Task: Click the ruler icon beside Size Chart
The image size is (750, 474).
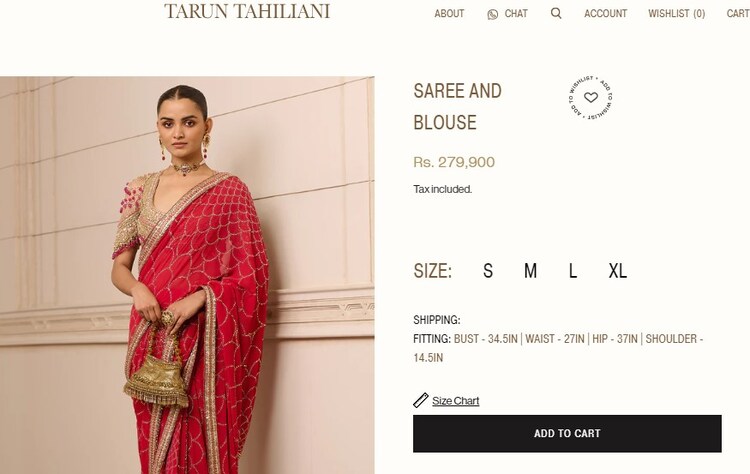Action: (x=421, y=400)
